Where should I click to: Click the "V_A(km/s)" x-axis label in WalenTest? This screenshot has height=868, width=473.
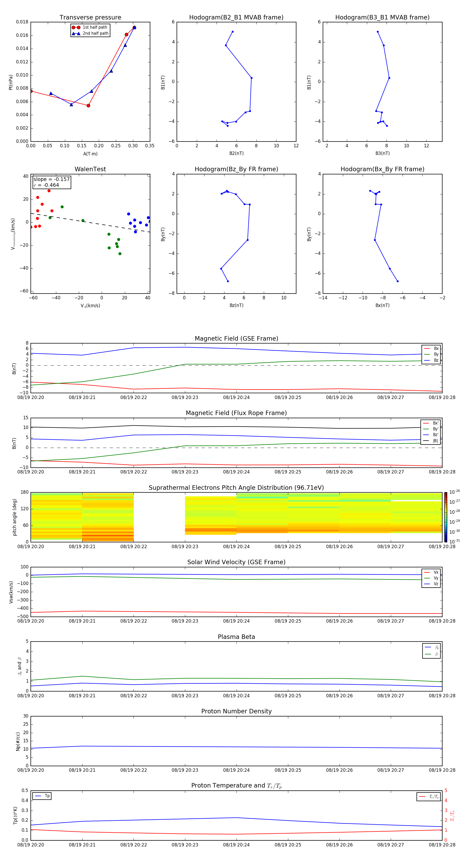click(x=90, y=306)
